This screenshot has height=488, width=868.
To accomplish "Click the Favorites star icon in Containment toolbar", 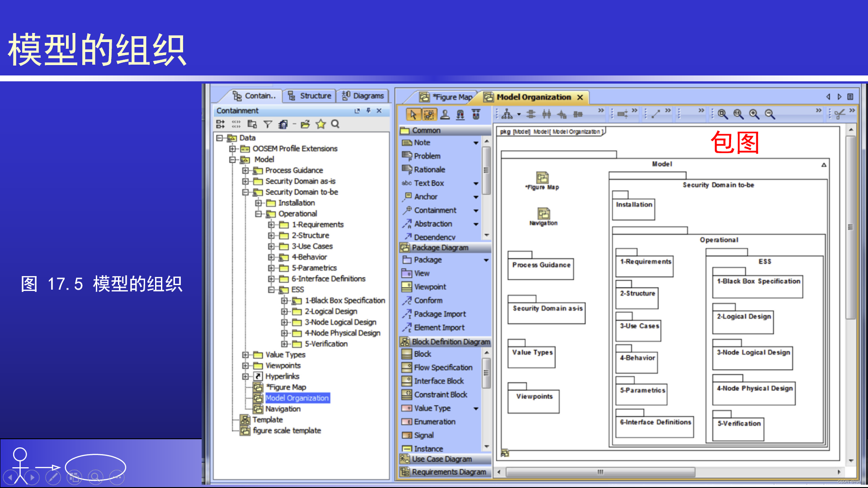I will tap(321, 124).
